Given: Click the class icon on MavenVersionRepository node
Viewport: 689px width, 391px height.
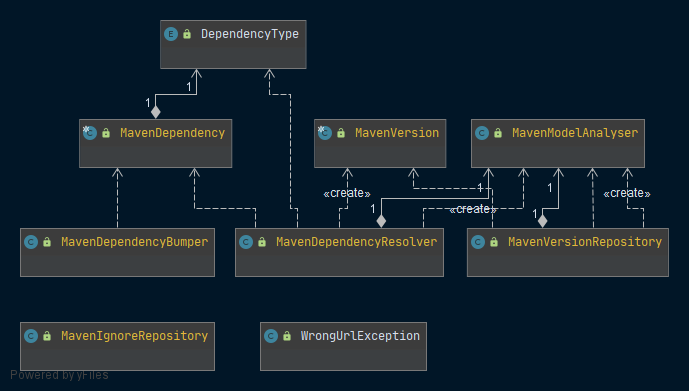Looking at the screenshot, I should [478, 242].
